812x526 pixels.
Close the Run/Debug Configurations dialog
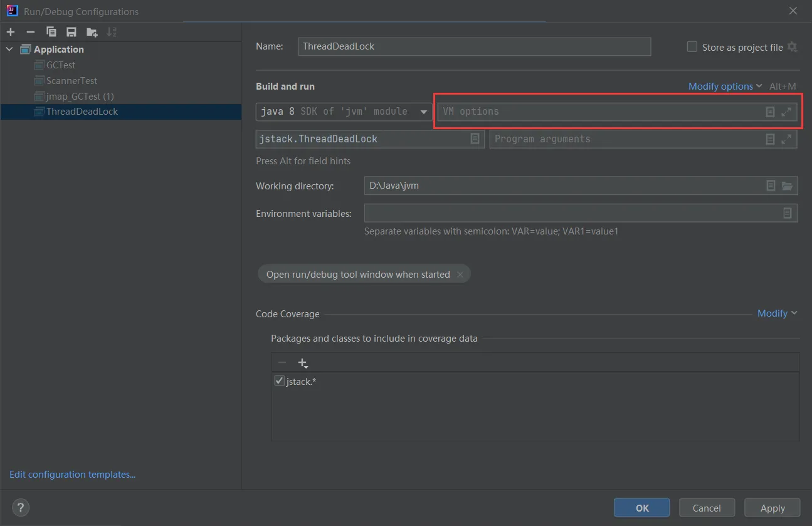(793, 11)
